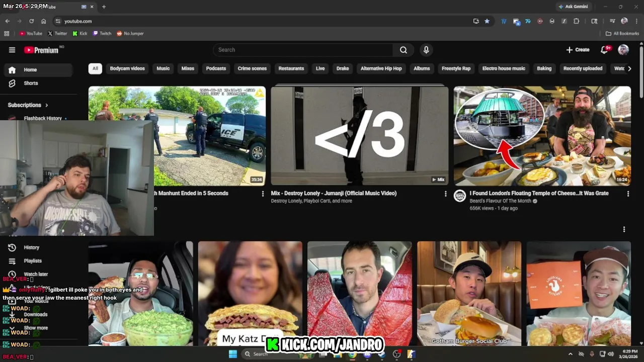Open Gotham Burger Social Club short
This screenshot has height=362, width=644.
469,294
